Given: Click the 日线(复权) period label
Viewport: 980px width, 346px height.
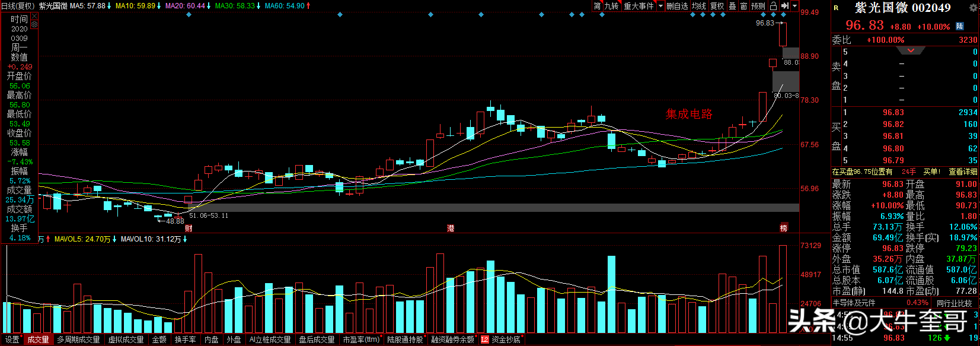Looking at the screenshot, I should 18,6.
